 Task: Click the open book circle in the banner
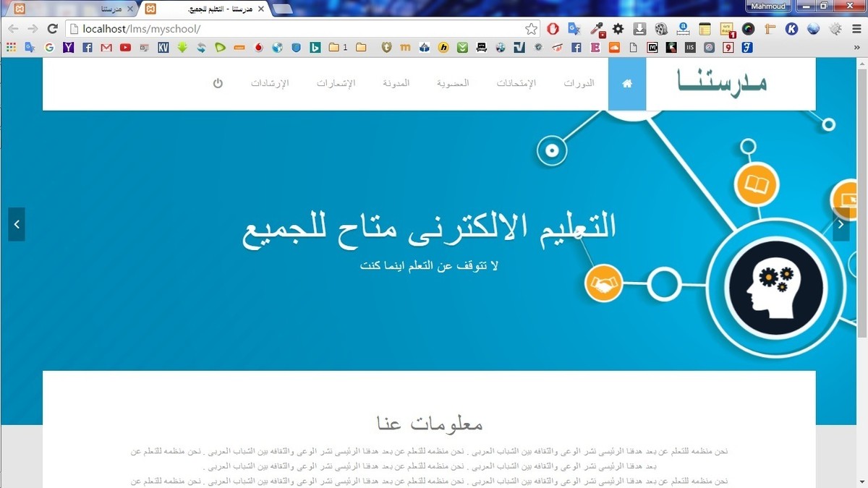[756, 185]
